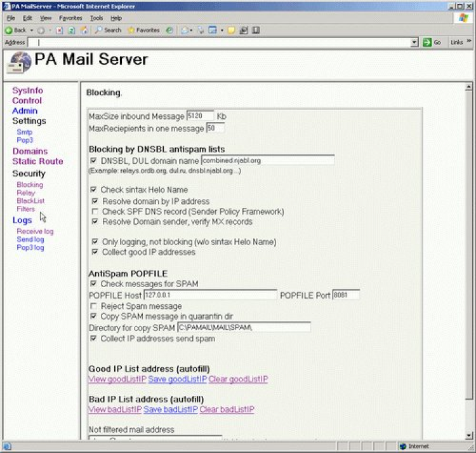
Task: Expand the Address bar dropdown
Action: (x=414, y=43)
